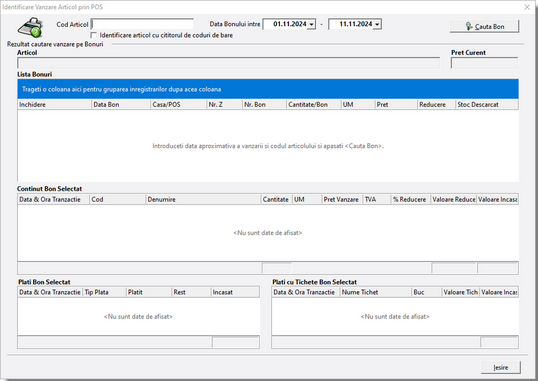Click the Iesire button
Screen dimensions: 538x381
pyautogui.click(x=501, y=368)
